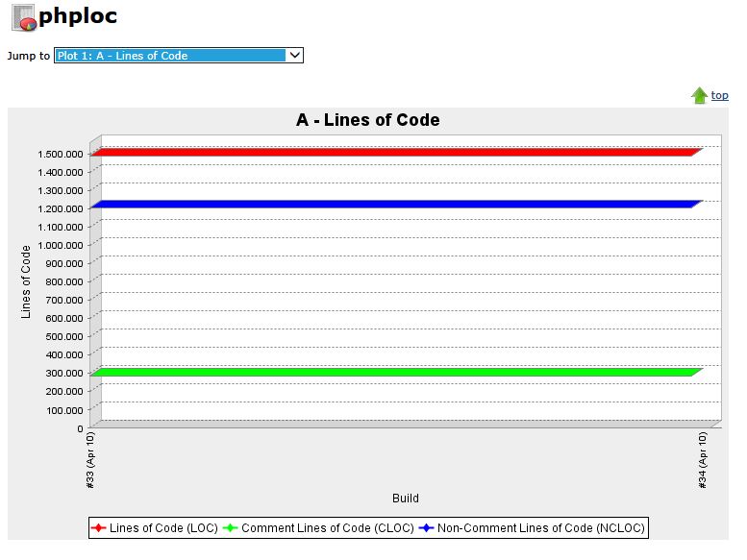Click the '400.000' y-axis value
747x560 pixels.
pos(64,355)
